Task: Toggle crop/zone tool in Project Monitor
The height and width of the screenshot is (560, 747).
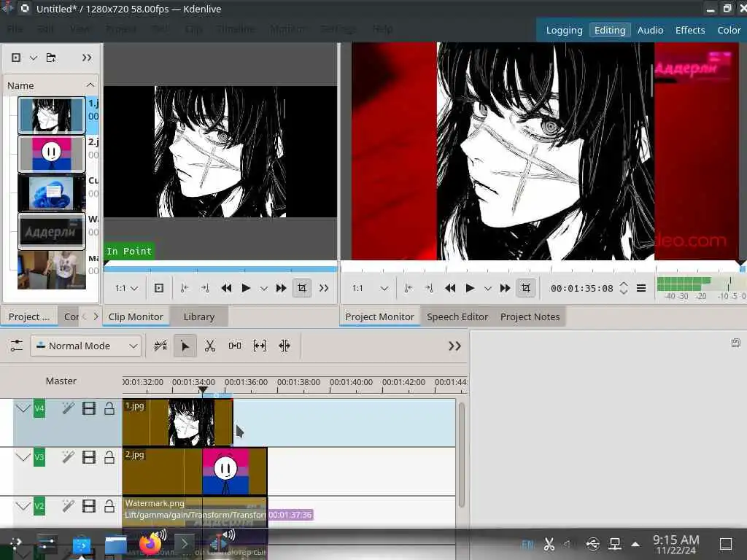Action: [525, 288]
